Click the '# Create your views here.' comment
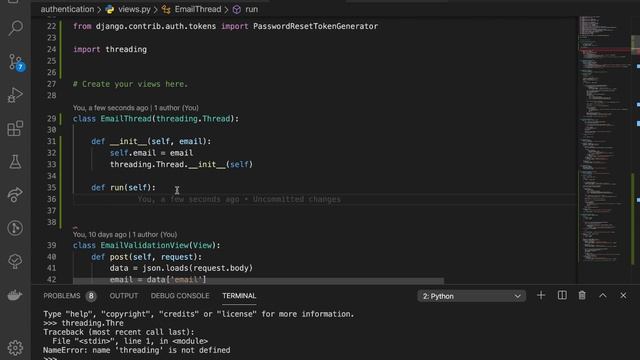Screen dimensions: 640x360 pyautogui.click(x=130, y=84)
